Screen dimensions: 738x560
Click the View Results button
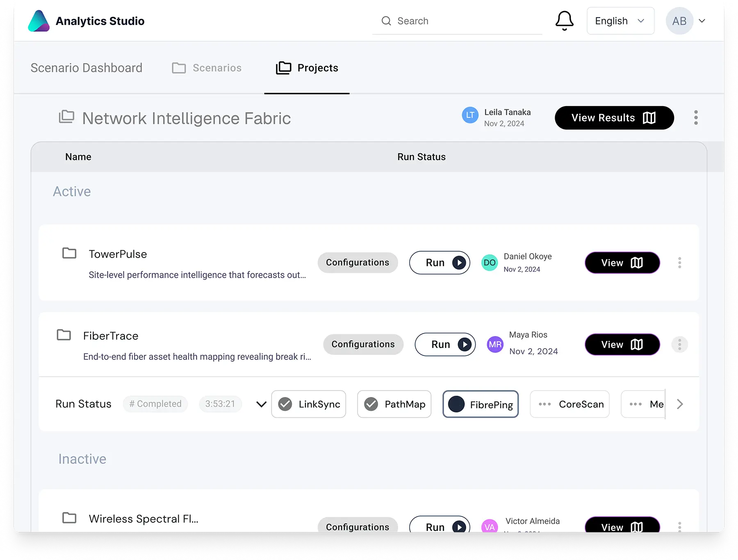click(614, 118)
